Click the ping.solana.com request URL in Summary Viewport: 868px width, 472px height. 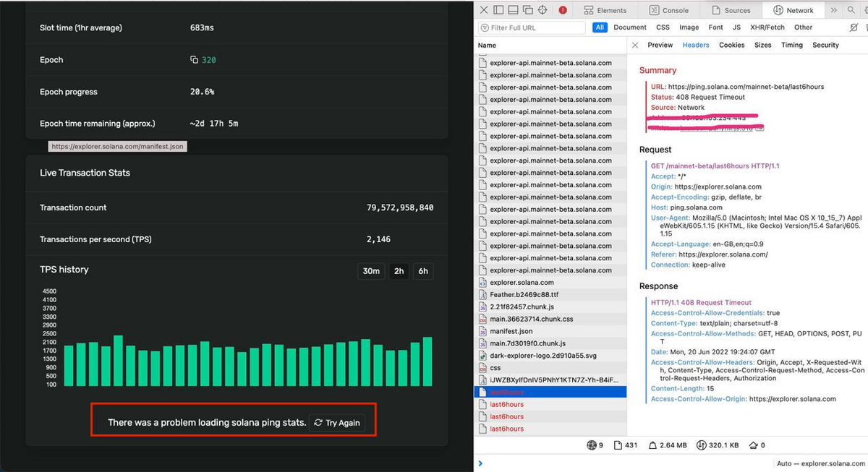pyautogui.click(x=746, y=87)
